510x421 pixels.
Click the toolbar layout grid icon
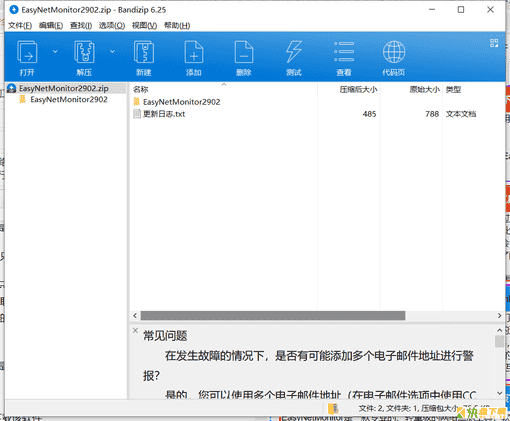(494, 43)
